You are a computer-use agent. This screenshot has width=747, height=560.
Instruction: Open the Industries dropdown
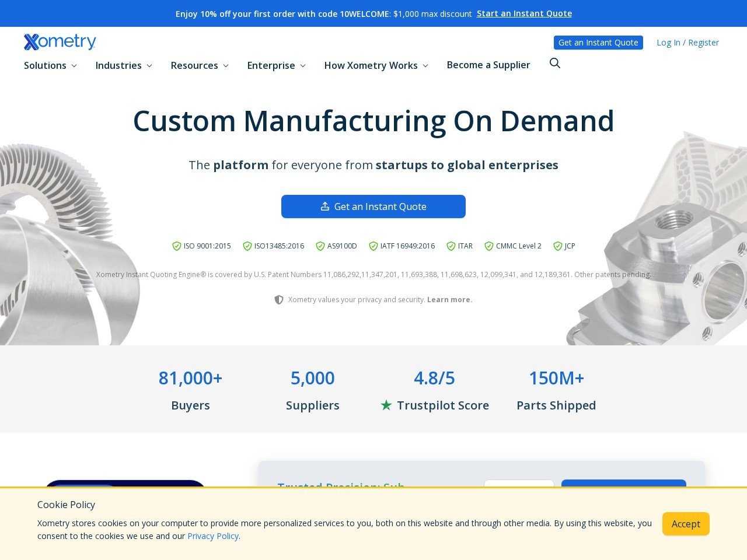coord(123,65)
